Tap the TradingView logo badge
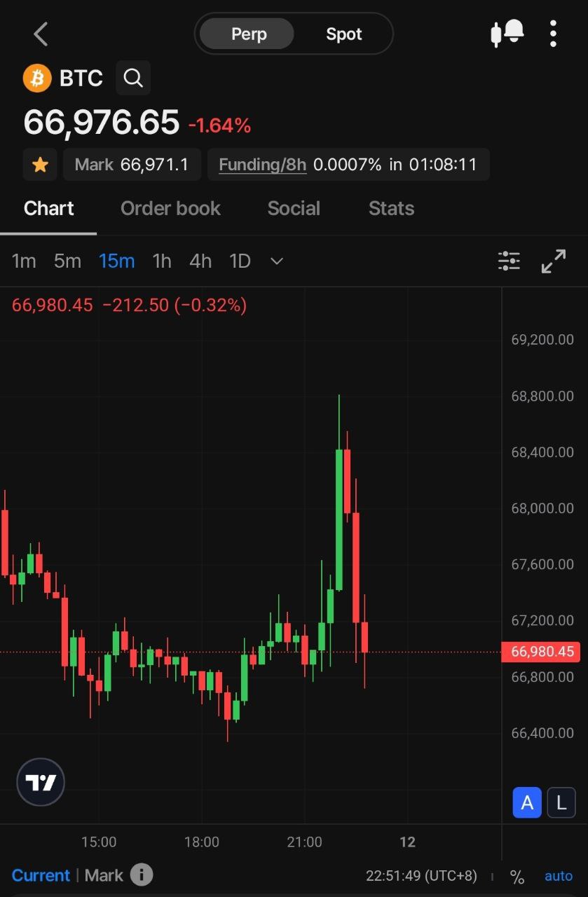Image resolution: width=588 pixels, height=897 pixels. 41,783
